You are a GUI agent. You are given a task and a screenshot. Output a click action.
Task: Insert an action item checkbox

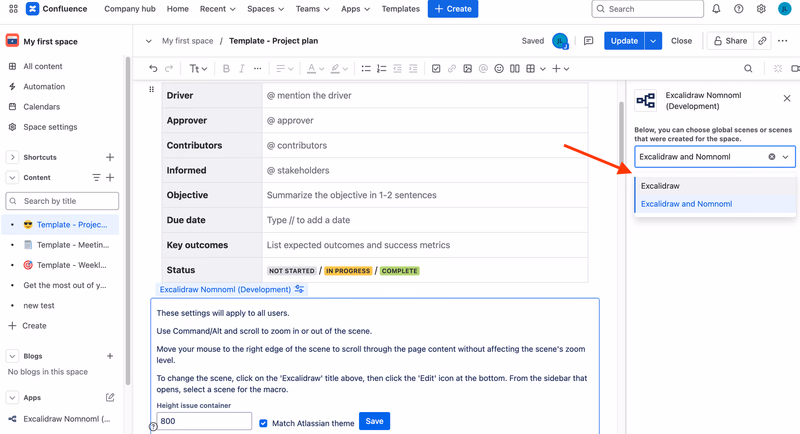tap(436, 68)
